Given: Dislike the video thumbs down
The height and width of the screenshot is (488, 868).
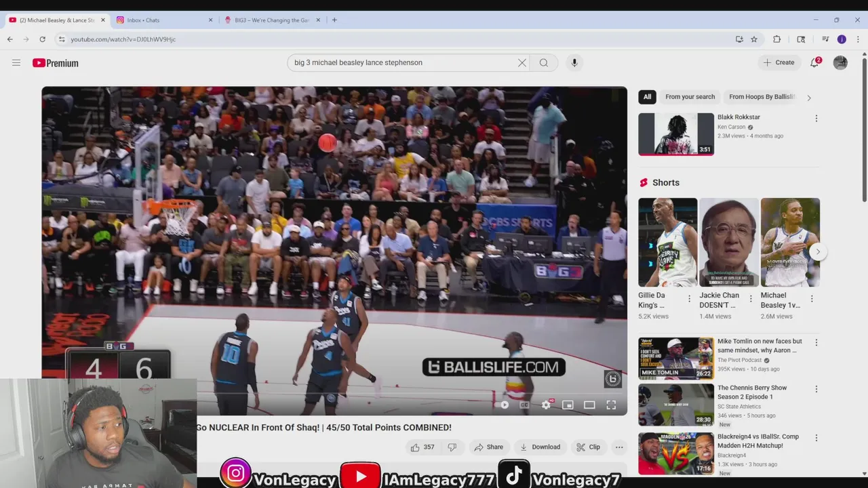Looking at the screenshot, I should (452, 447).
